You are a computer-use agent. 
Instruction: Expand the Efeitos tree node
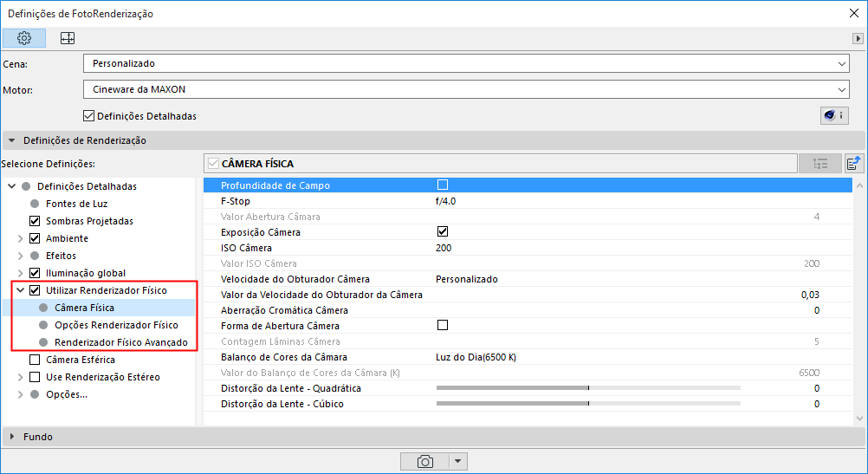(x=21, y=256)
